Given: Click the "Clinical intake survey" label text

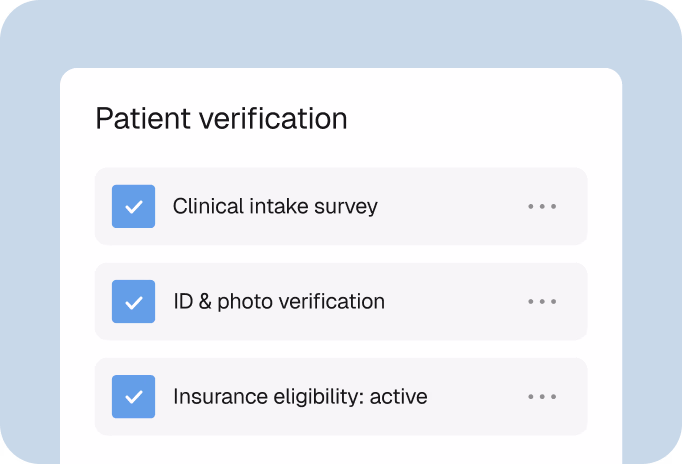Looking at the screenshot, I should (x=275, y=207).
